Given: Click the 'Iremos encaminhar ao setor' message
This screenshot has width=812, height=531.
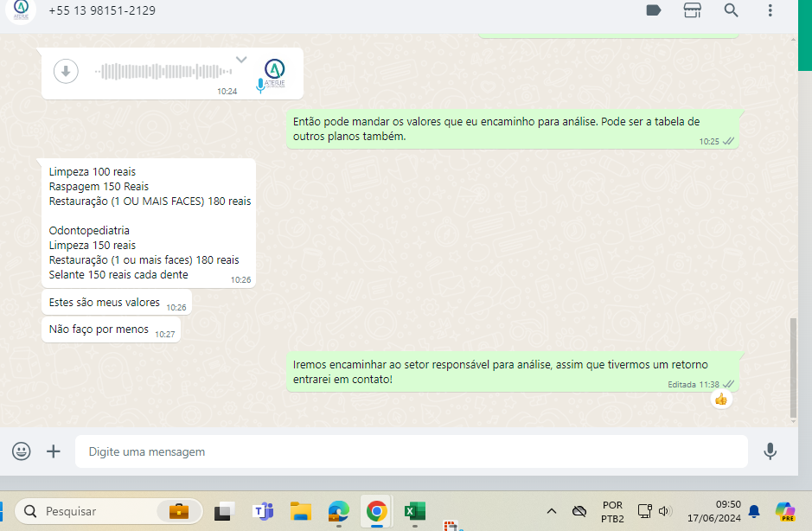Looking at the screenshot, I should pyautogui.click(x=513, y=372).
